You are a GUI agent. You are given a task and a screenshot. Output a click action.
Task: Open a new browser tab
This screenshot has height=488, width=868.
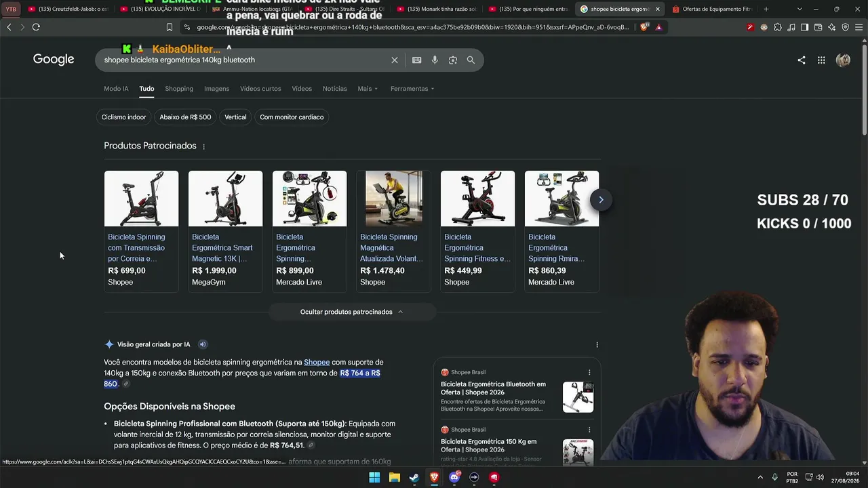pos(766,9)
